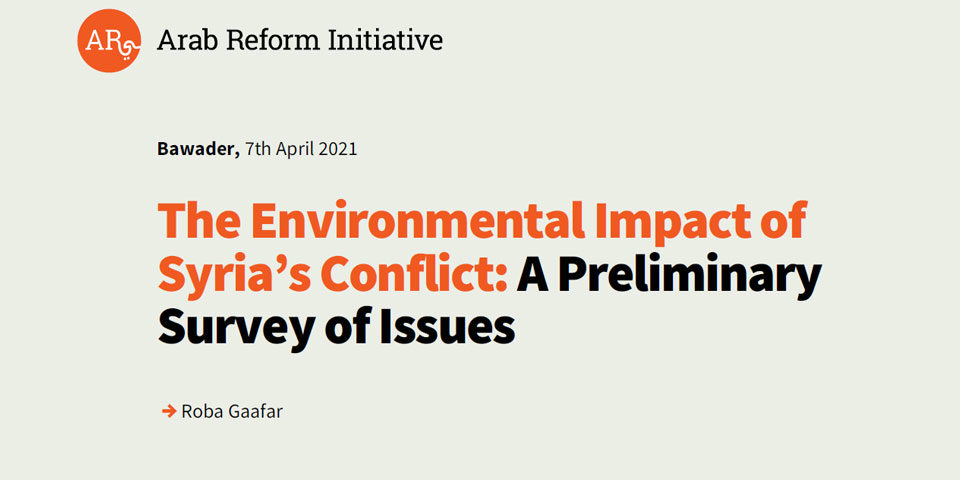960x480 pixels.
Task: Click the year "2021" in the date
Action: coord(338,149)
